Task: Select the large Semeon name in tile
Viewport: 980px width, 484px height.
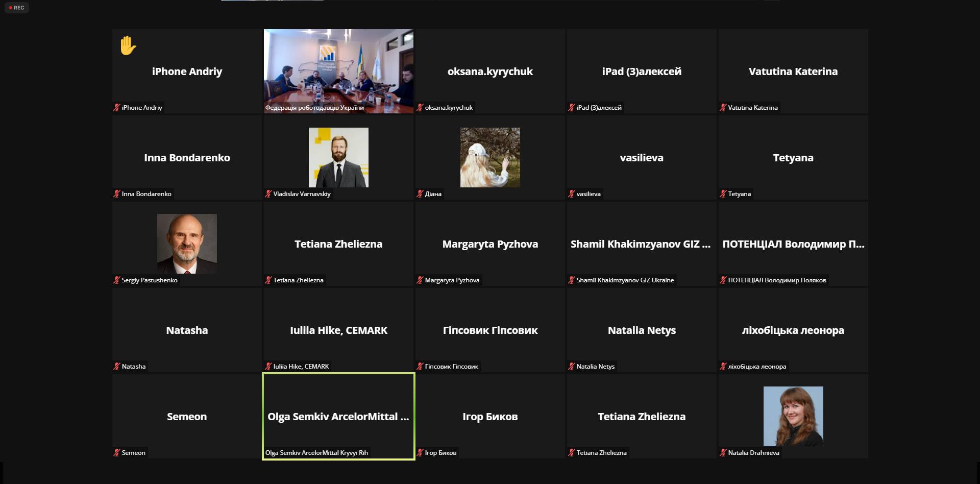Action: coord(187,417)
